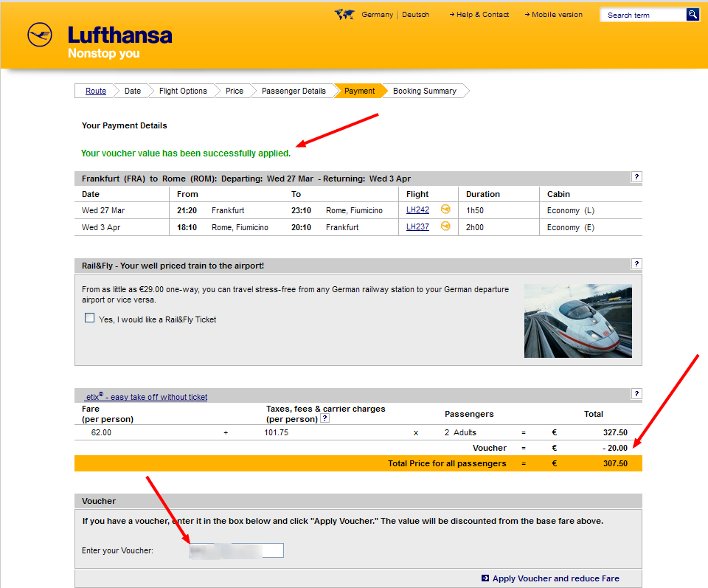This screenshot has width=708, height=588.
Task: Click the Lufthansa wordmark
Action: (x=119, y=35)
